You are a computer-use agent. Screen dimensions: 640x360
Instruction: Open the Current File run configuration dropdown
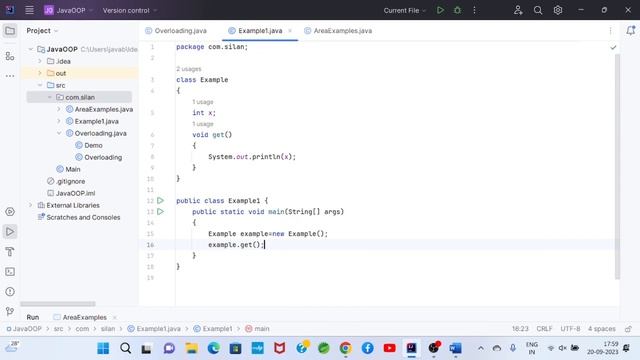(404, 10)
